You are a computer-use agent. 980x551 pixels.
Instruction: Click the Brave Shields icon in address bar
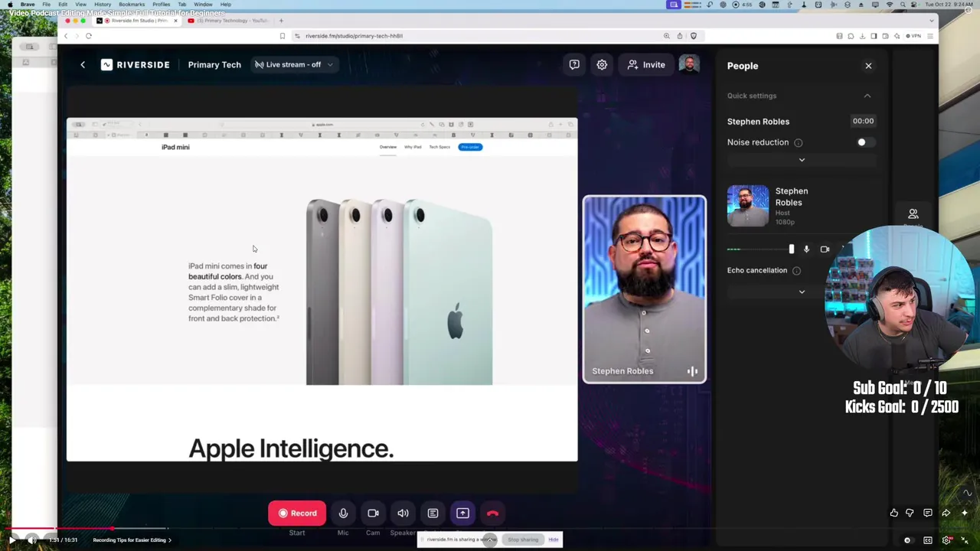694,36
